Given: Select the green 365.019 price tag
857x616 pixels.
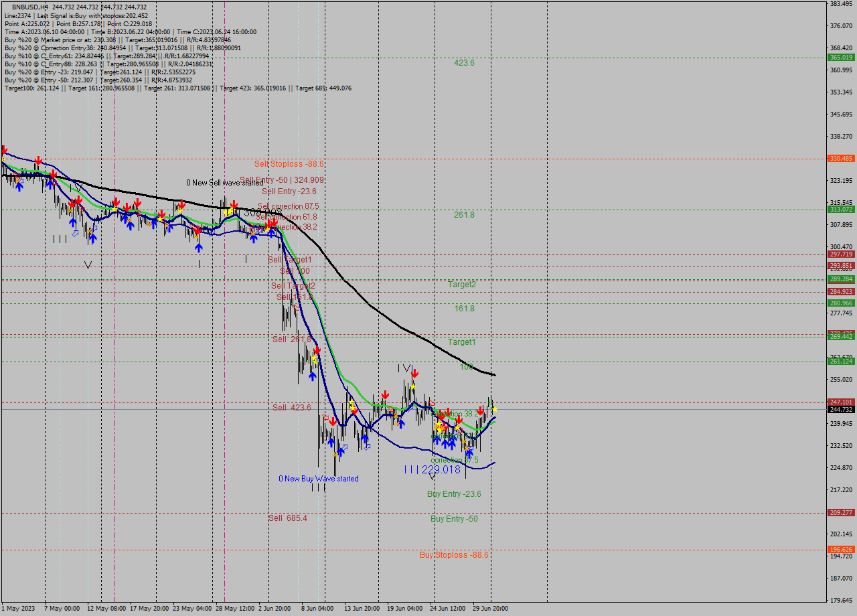Looking at the screenshot, I should coord(841,58).
